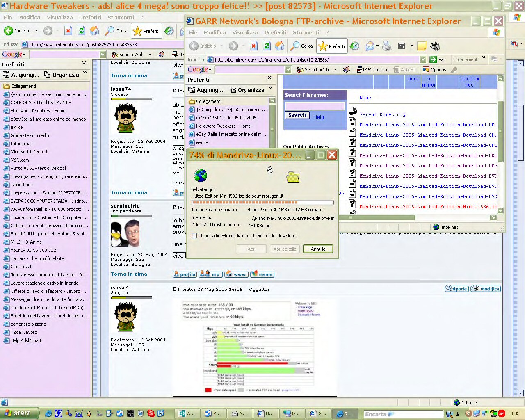The height and width of the screenshot is (420, 525).
Task: Click Search Filenames input field
Action: tap(315, 106)
